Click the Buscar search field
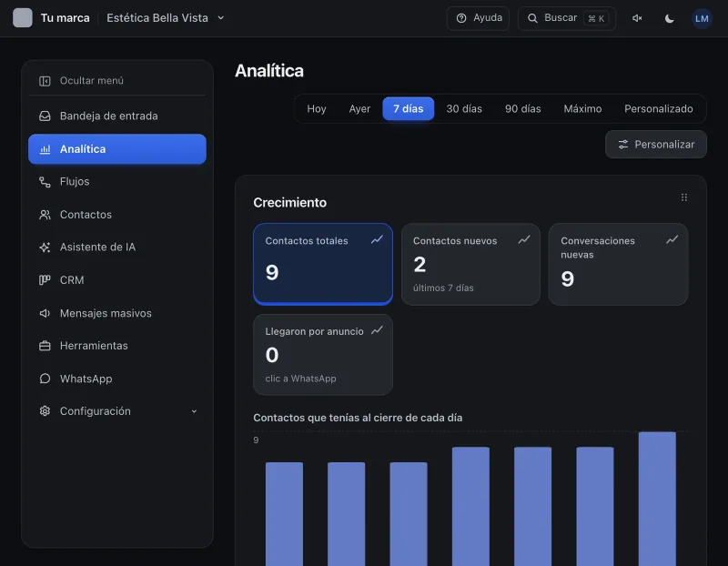Image resolution: width=728 pixels, height=566 pixels. (x=566, y=18)
